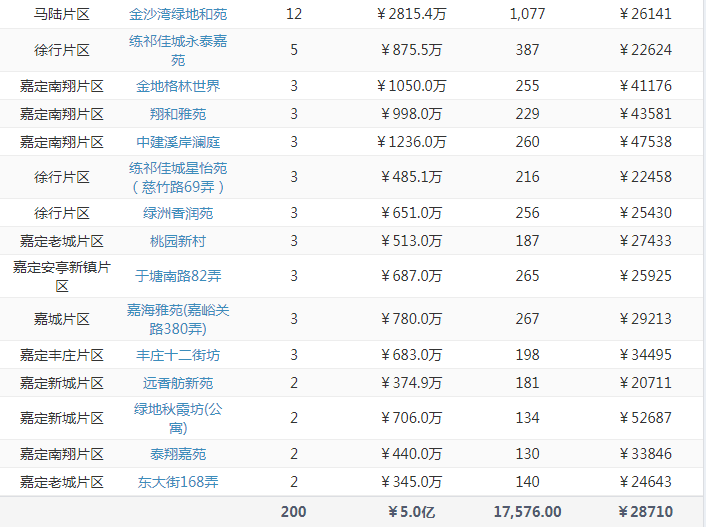Select the amount ¥1050.0万
This screenshot has width=706, height=527.
(x=412, y=86)
